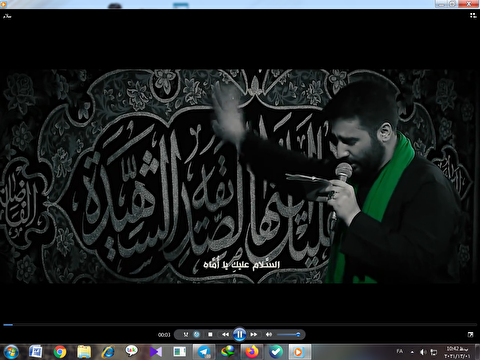Click the rewind/previous button
The image size is (480, 360).
click(x=226, y=334)
